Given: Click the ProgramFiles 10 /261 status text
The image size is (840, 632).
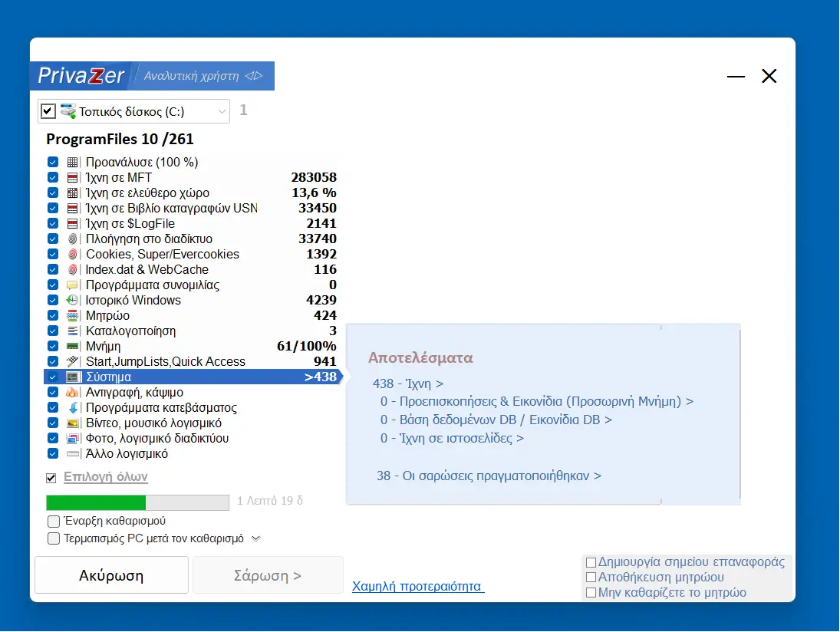Looking at the screenshot, I should (120, 140).
